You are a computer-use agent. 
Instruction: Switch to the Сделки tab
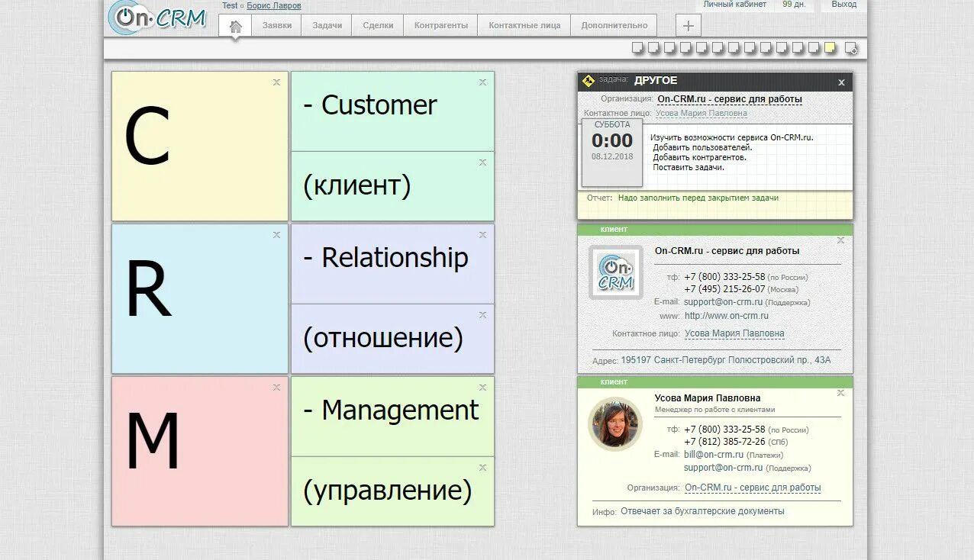point(377,24)
